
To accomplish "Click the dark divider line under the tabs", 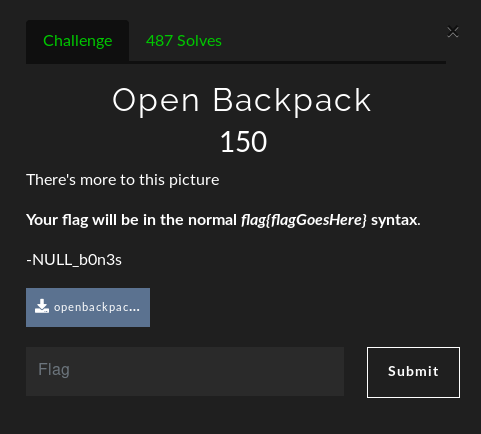I will pos(236,62).
